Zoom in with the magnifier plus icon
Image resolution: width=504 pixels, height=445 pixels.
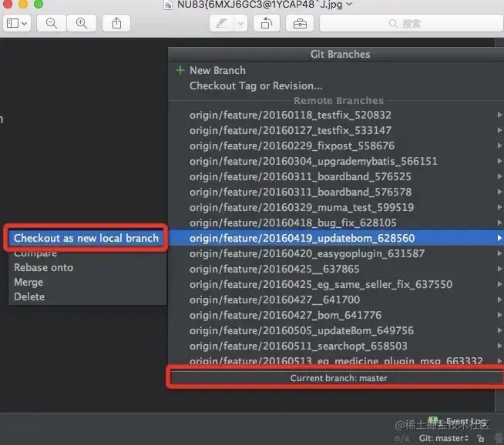tap(82, 23)
